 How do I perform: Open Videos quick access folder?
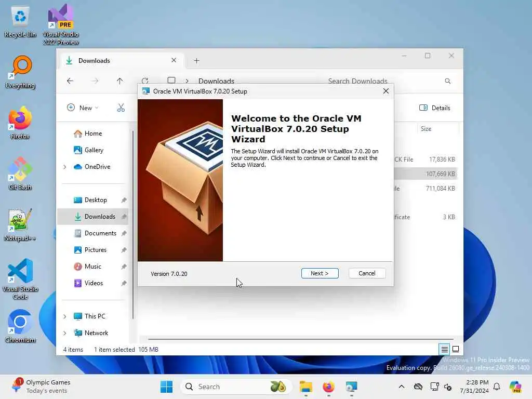(x=88, y=283)
